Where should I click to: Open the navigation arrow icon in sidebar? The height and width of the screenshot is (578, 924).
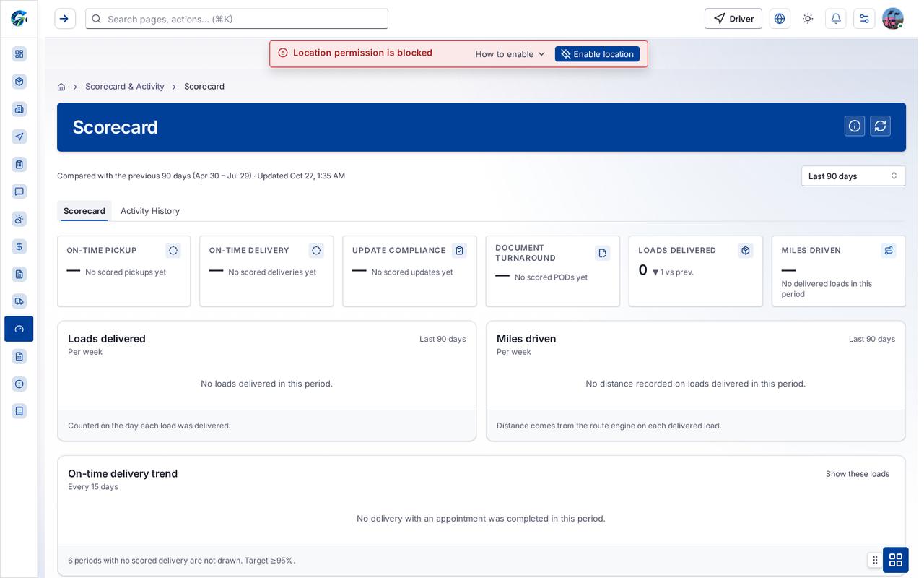19,137
